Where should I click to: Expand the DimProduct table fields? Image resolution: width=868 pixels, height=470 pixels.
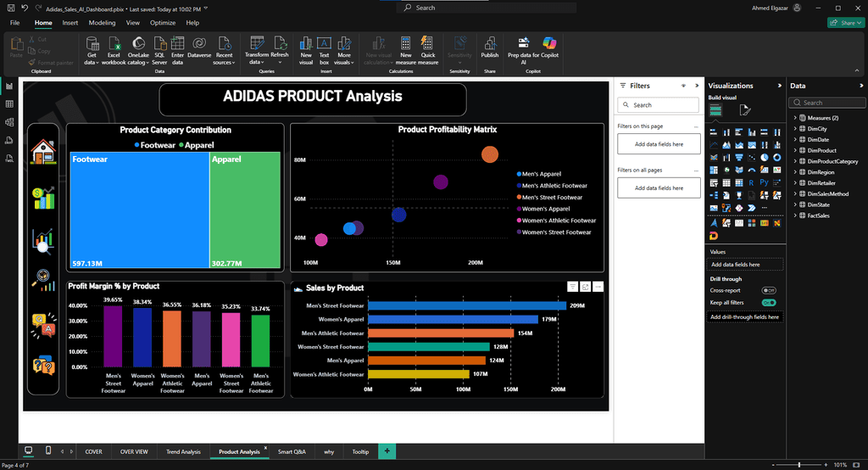tap(795, 150)
